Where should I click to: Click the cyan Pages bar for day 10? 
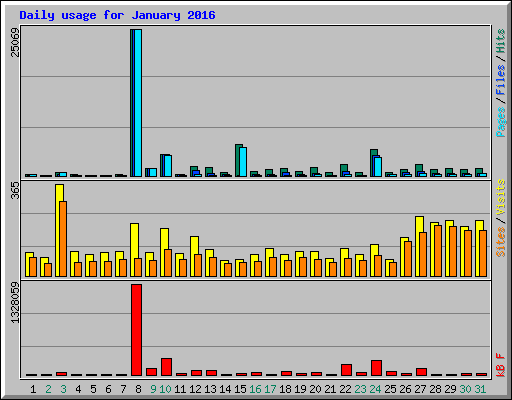(168, 166)
